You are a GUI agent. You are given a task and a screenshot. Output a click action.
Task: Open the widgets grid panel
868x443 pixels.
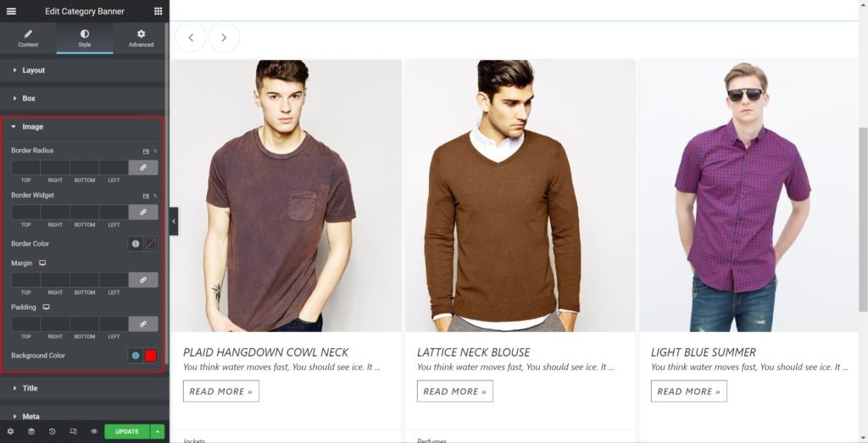tap(158, 11)
